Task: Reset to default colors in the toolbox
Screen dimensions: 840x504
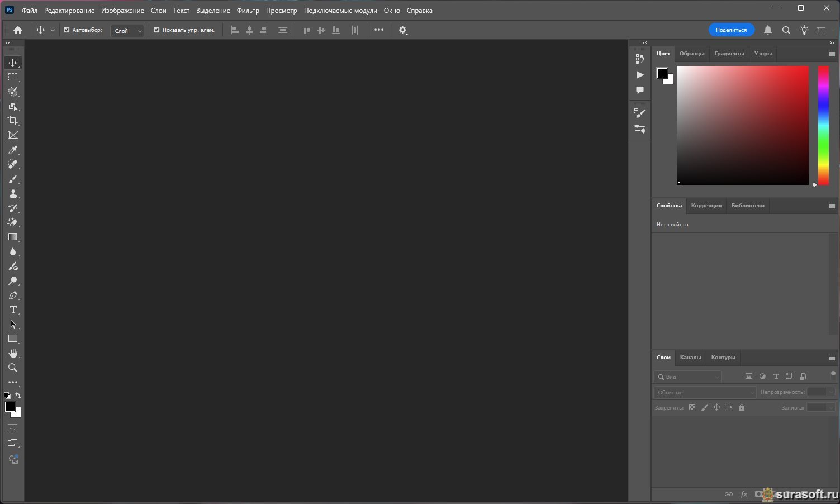Action: click(7, 396)
